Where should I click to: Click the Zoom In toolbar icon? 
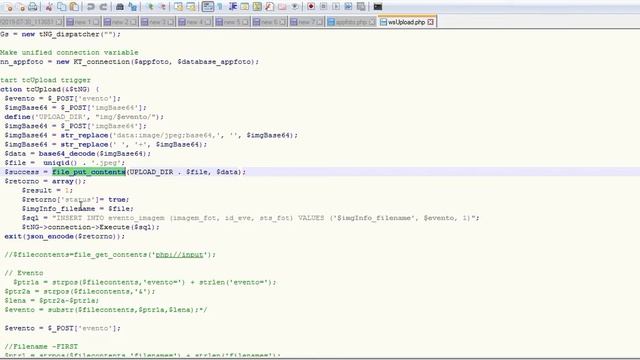(150, 7)
